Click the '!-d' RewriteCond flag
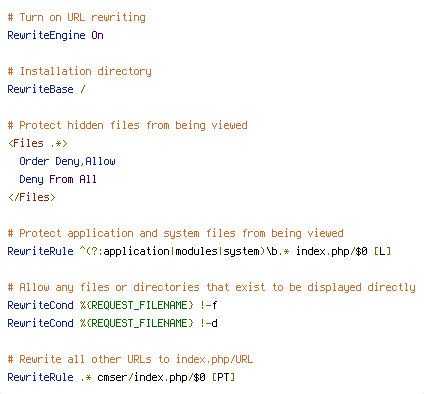Screen dimensions: 424x394 [209, 323]
